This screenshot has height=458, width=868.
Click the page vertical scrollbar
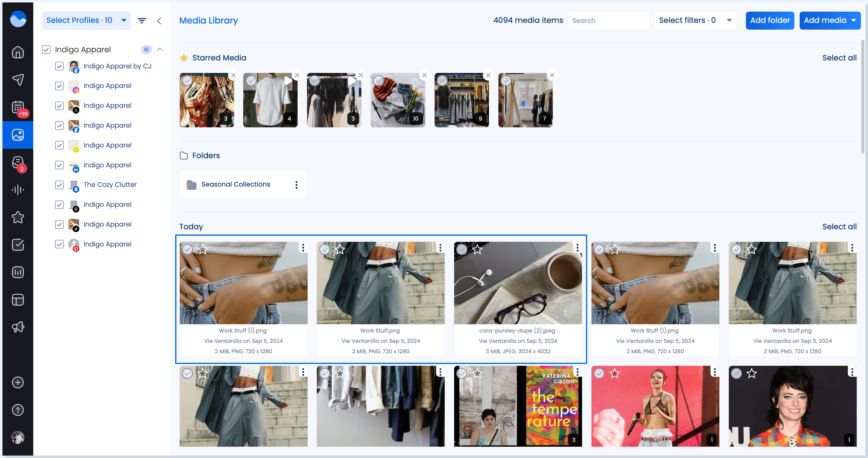(x=862, y=96)
